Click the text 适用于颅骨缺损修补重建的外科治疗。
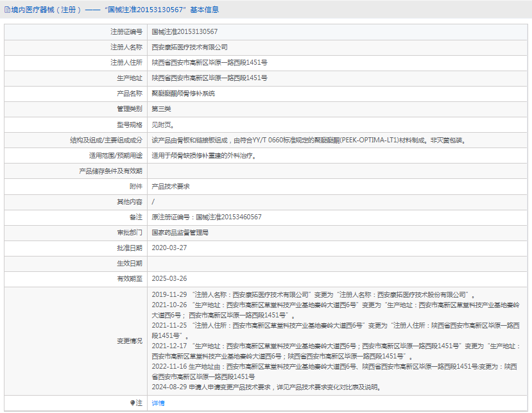The height and width of the screenshot is (413, 532). coord(203,156)
